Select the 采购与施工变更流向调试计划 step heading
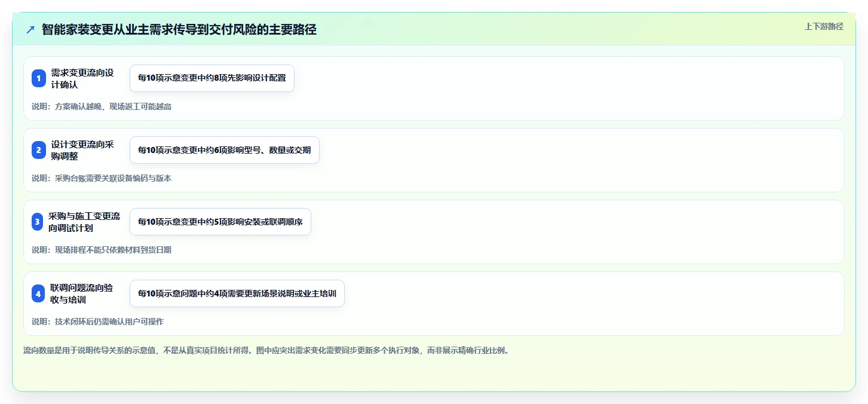 (84, 222)
